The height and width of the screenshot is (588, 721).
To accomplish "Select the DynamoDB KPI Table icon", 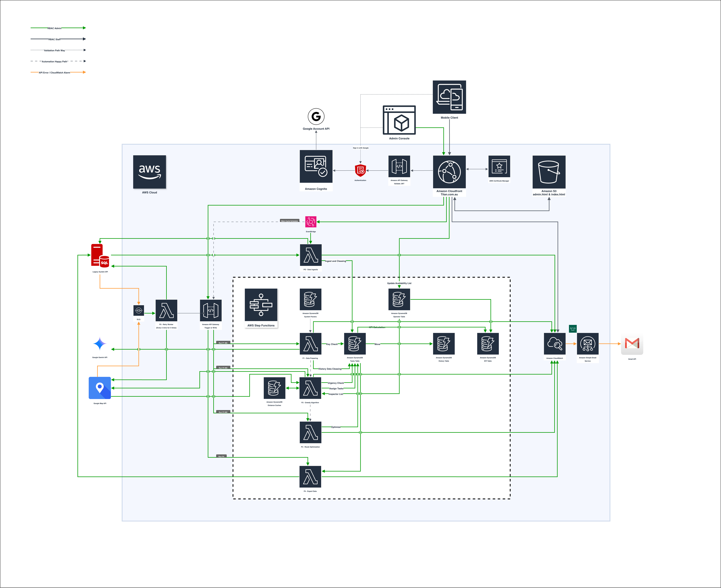I will pyautogui.click(x=488, y=344).
